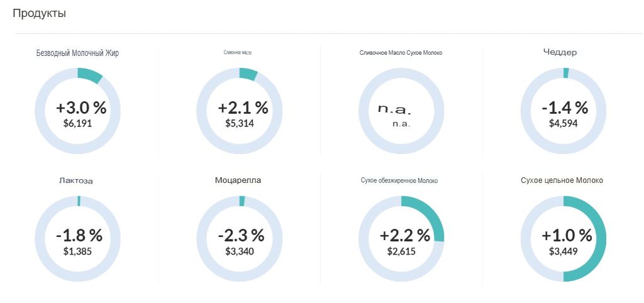
Task: Click the +3.0 % value
Action: coord(81,107)
